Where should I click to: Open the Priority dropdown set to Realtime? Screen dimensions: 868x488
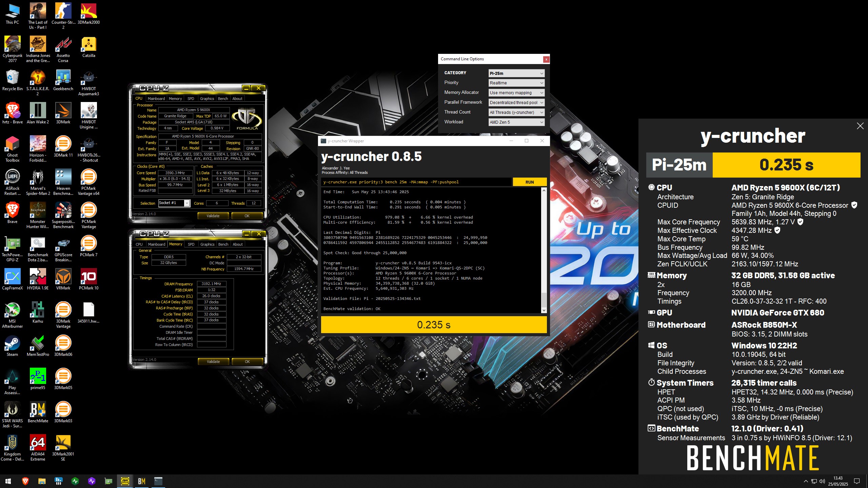click(516, 83)
